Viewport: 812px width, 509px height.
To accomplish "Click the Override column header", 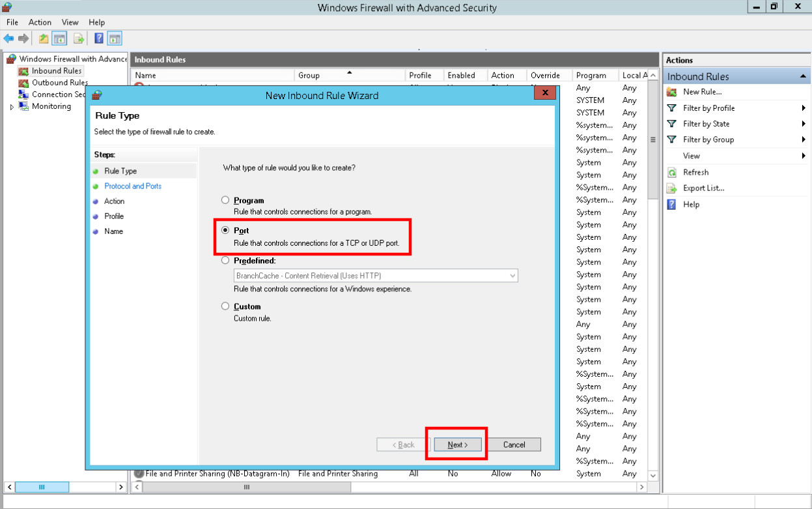I will coord(550,76).
